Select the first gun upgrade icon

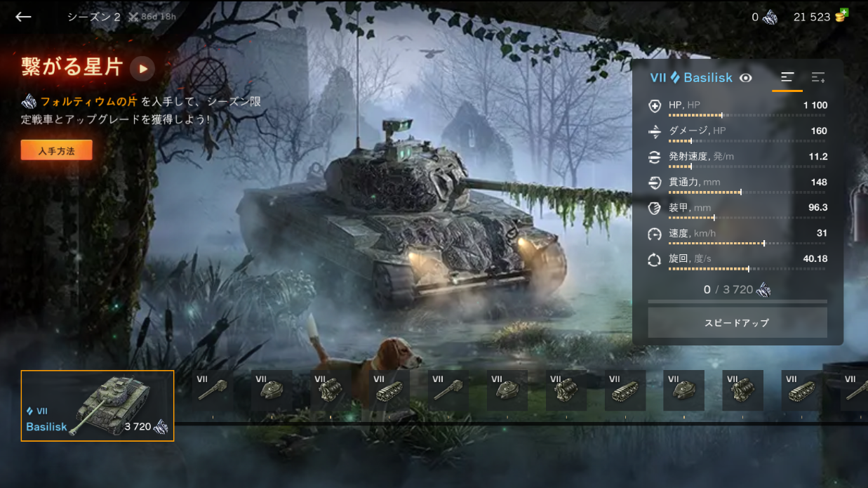(213, 390)
